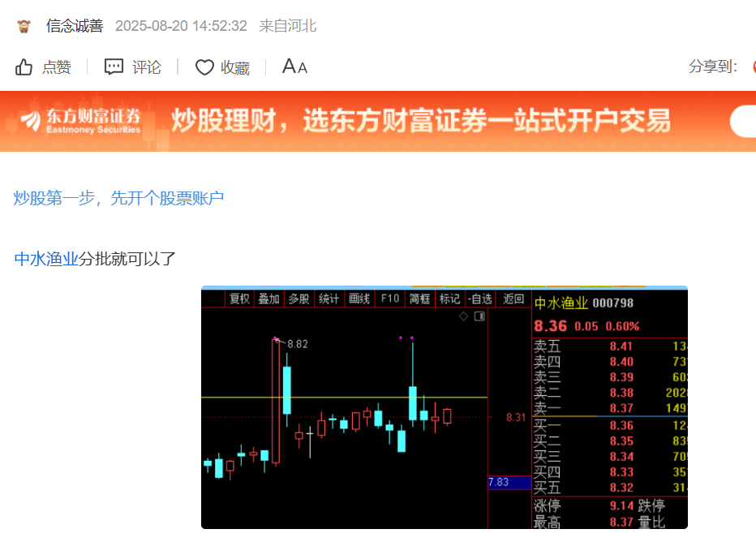
Task: Click 卖五 price 8.41
Action: (x=621, y=346)
